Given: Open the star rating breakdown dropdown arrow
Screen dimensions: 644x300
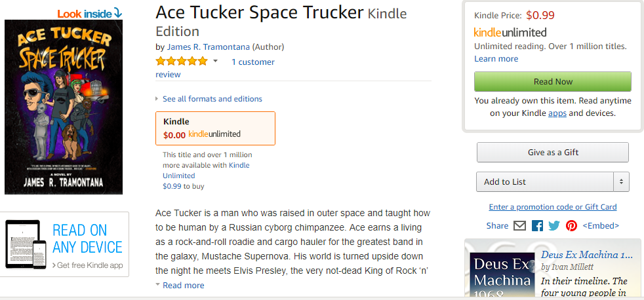Looking at the screenshot, I should (215, 62).
